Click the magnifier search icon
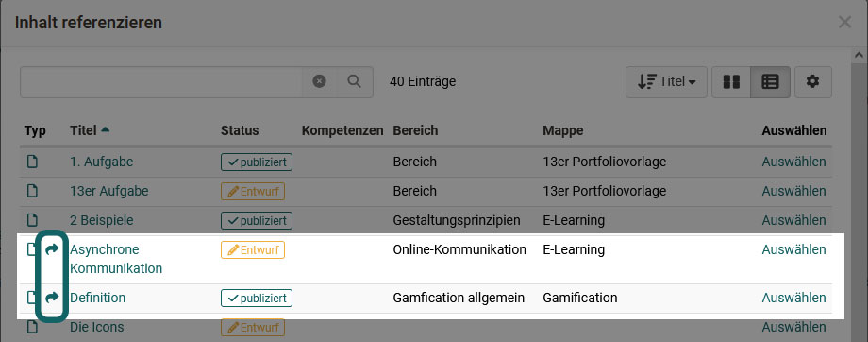Image resolution: width=868 pixels, height=342 pixels. [355, 81]
